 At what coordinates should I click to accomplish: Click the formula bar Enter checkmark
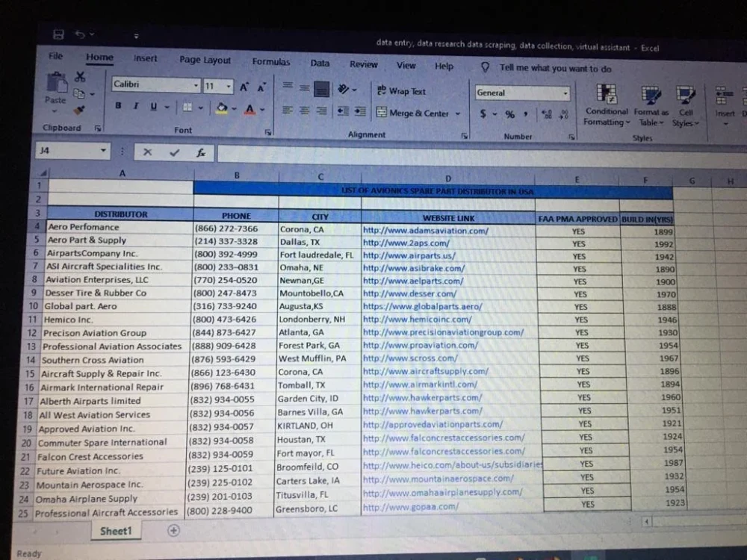[x=174, y=152]
